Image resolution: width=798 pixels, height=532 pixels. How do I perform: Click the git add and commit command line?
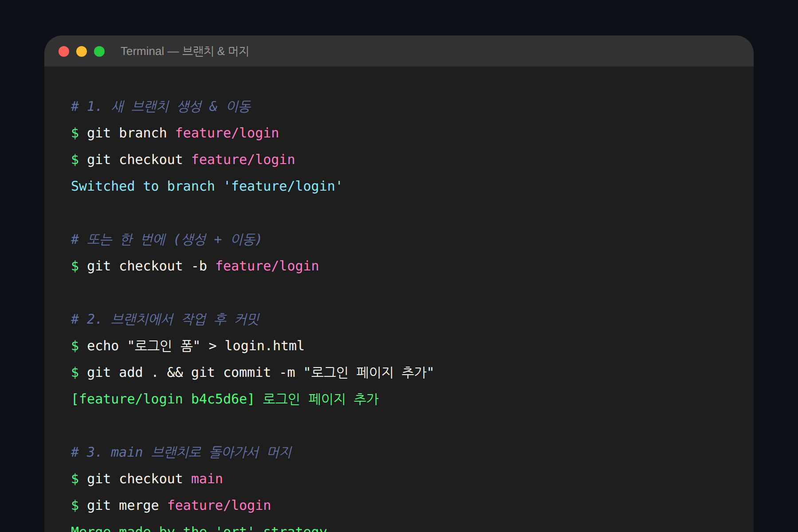coord(254,372)
